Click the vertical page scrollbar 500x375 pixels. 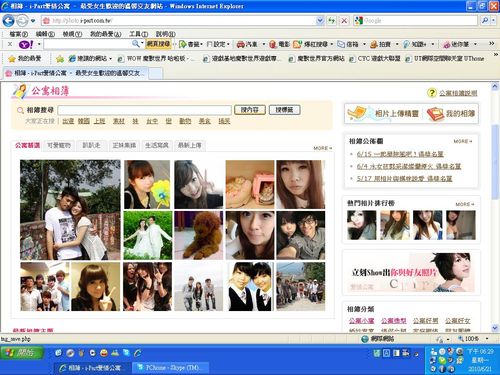click(495, 207)
